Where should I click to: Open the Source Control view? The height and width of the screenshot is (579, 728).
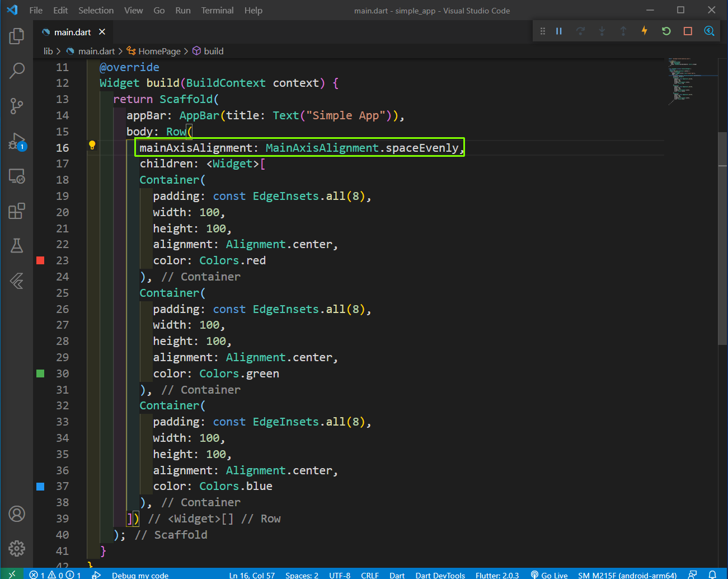click(x=17, y=106)
